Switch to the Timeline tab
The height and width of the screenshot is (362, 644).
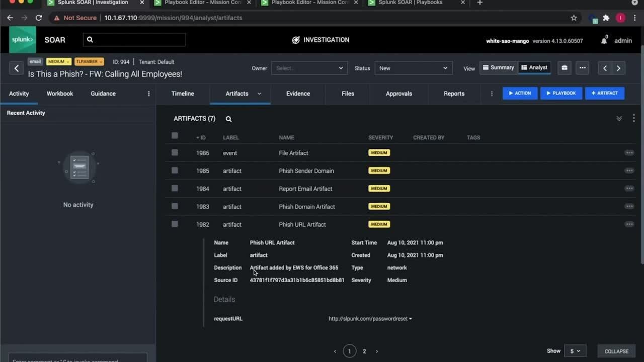183,94
